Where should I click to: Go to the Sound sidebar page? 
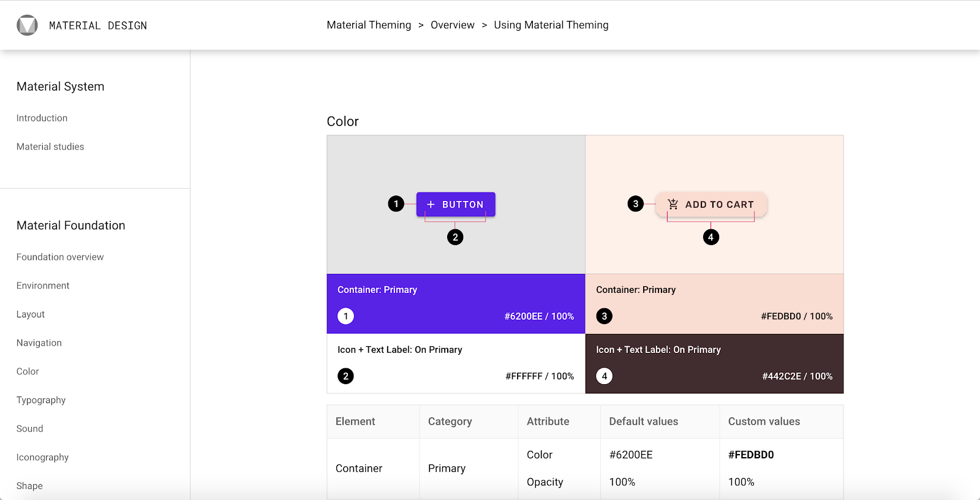(x=30, y=429)
